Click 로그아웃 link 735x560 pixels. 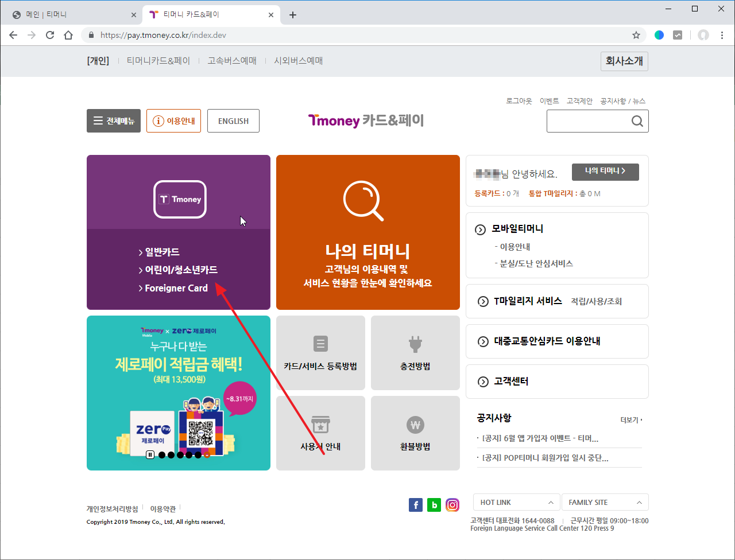click(519, 101)
